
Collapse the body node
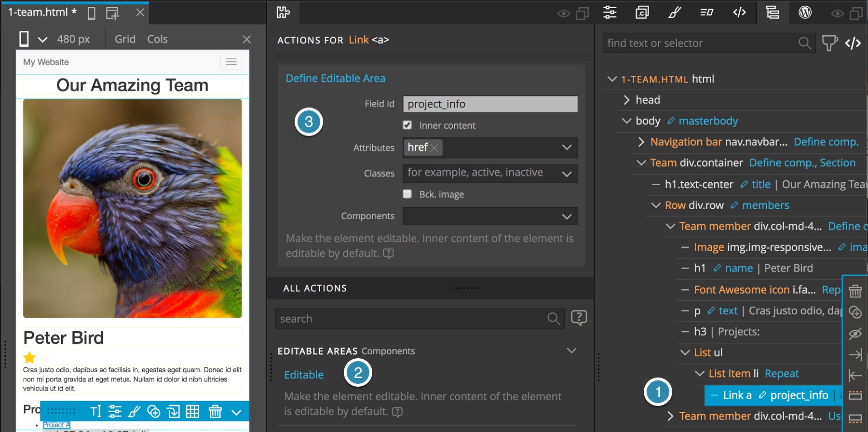pyautogui.click(x=626, y=121)
